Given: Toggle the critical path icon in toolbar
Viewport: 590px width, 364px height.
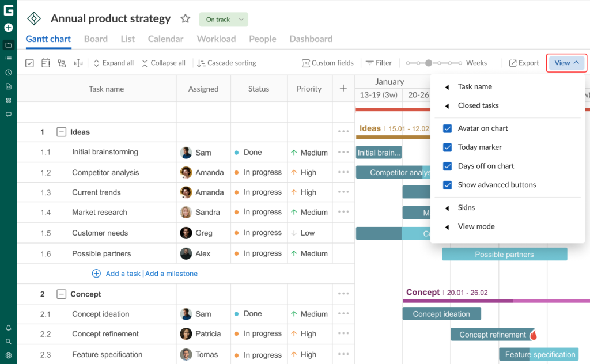Looking at the screenshot, I should (62, 63).
